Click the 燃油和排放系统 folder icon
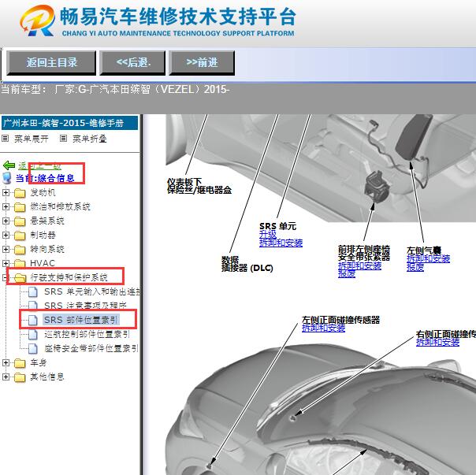The image size is (476, 475). pyautogui.click(x=20, y=207)
